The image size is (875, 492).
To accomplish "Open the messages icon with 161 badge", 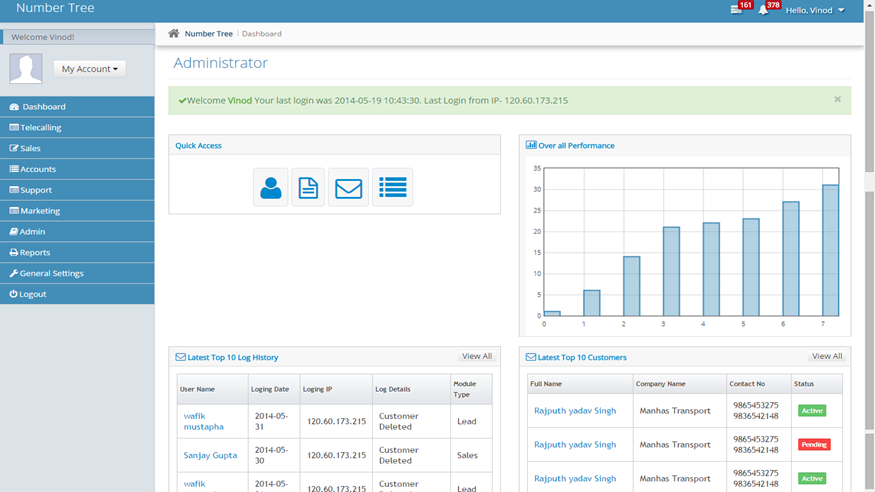I will 736,10.
